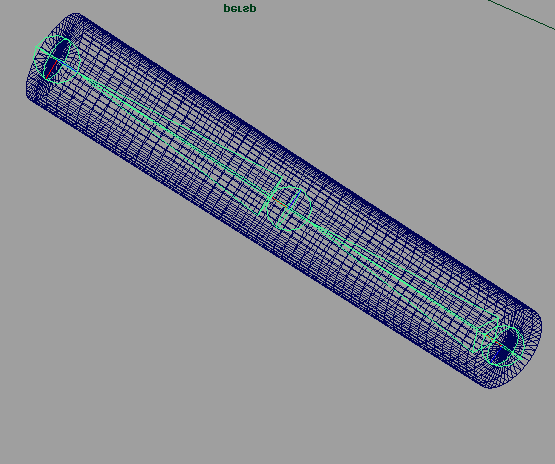This screenshot has height=464, width=555.
Task: Click the dark center of the left cap
Action: pos(57,58)
